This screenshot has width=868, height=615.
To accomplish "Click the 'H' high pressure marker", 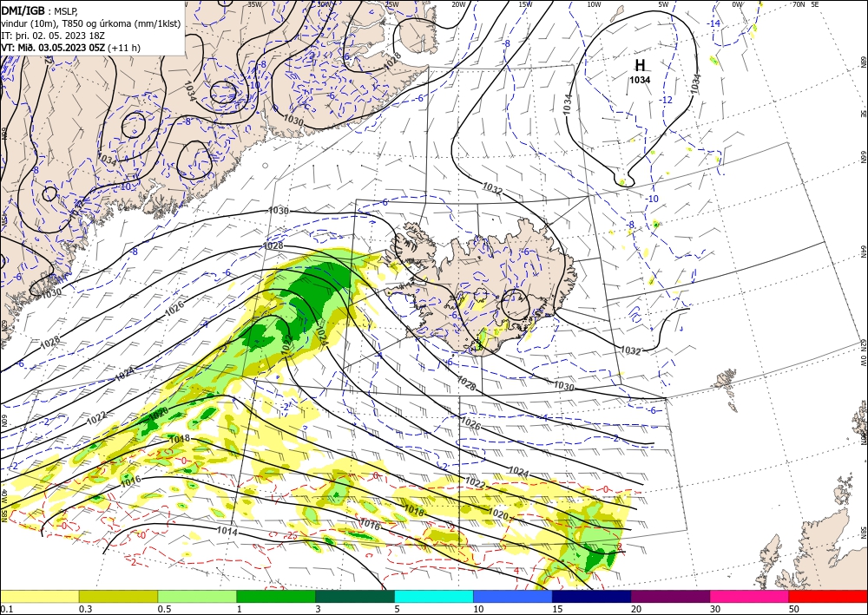I will (x=640, y=65).
